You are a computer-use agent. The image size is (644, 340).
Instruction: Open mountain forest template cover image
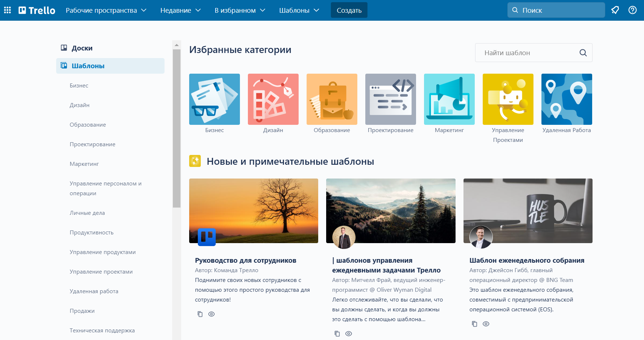click(391, 211)
